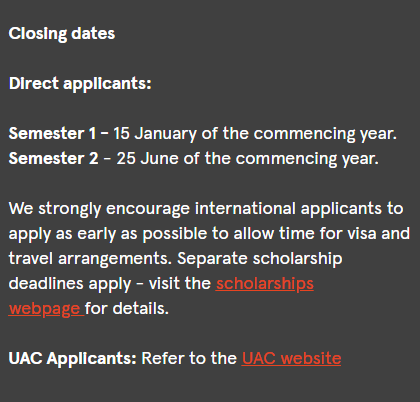Click the "travel arrangements." text
420x402 pixels.
coord(90,259)
